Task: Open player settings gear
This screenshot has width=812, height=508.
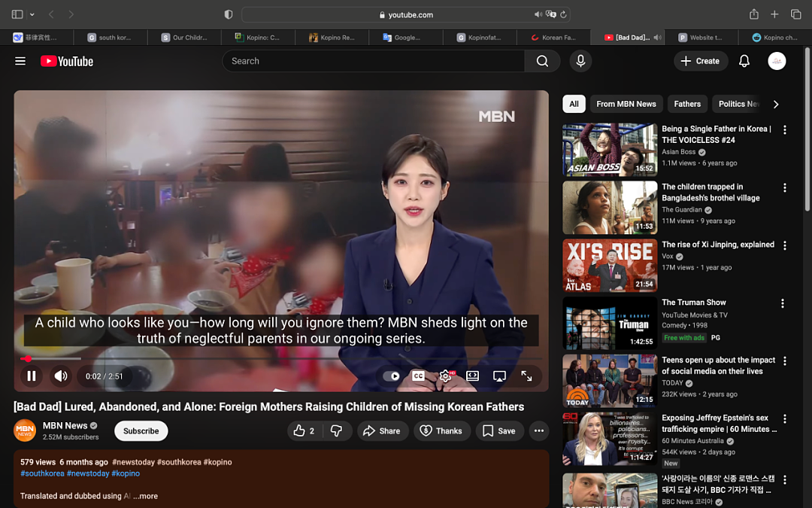Action: point(445,376)
